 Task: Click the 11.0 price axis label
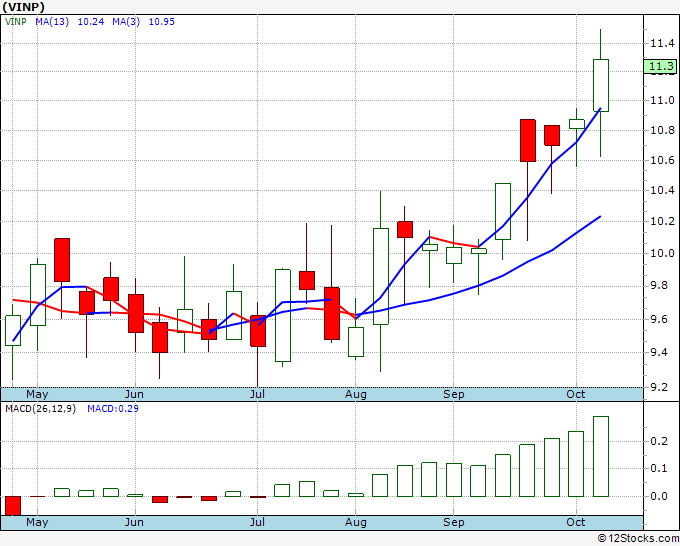click(662, 100)
